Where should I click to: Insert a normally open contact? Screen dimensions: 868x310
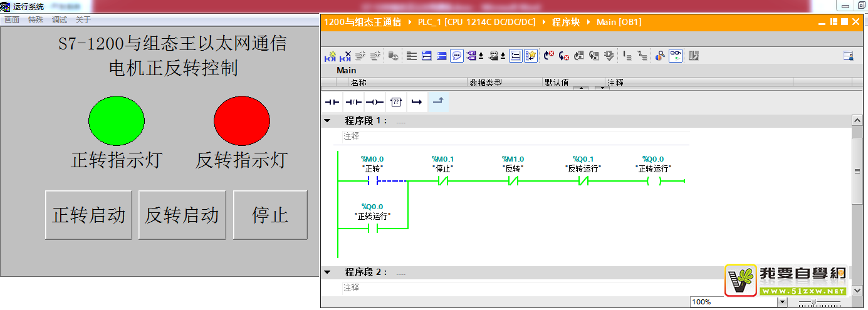coord(332,101)
